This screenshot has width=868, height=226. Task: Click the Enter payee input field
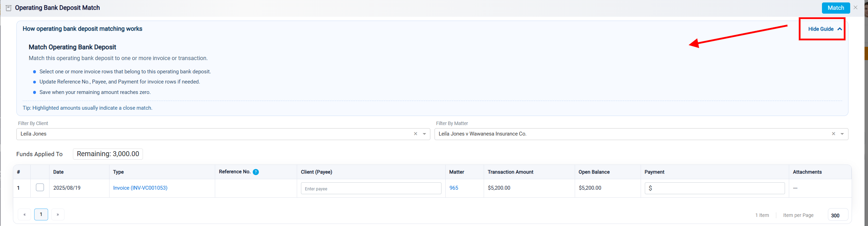pyautogui.click(x=371, y=188)
